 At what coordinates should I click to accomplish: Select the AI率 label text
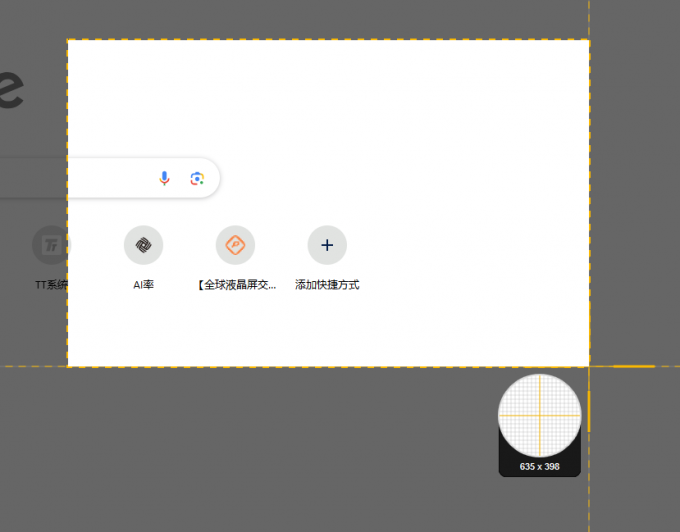(x=144, y=285)
